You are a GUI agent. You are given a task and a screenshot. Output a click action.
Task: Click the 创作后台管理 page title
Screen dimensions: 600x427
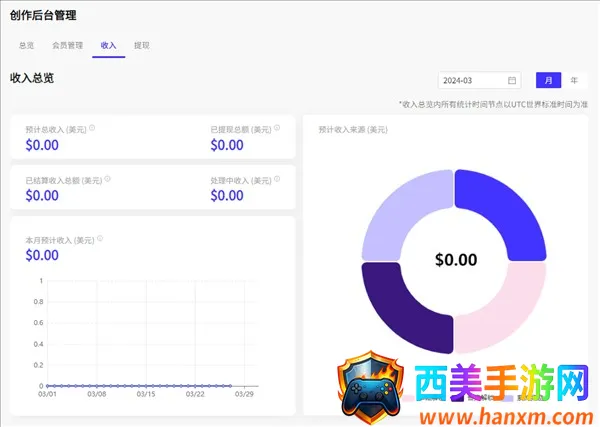pyautogui.click(x=42, y=15)
